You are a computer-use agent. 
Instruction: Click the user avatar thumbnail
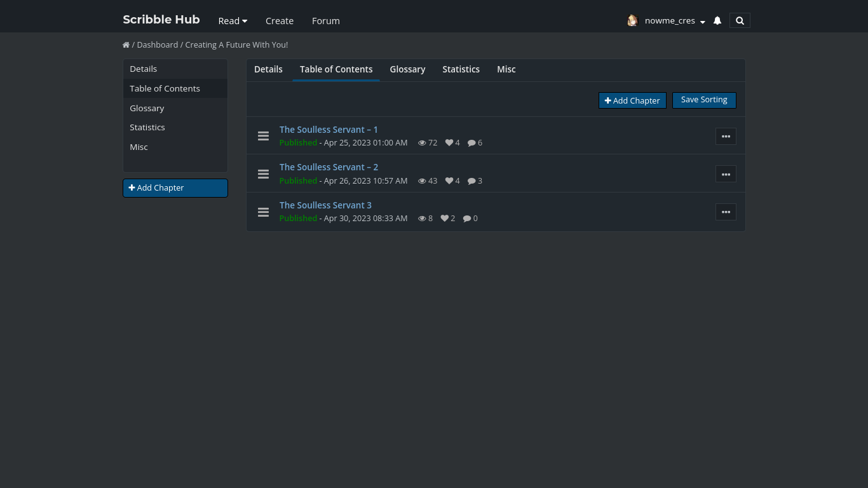click(x=632, y=20)
